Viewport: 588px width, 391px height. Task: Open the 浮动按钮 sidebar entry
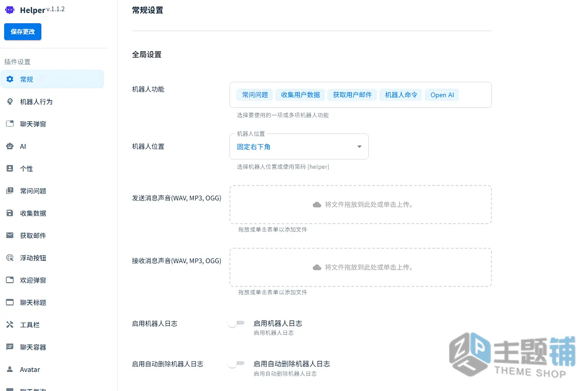52,258
